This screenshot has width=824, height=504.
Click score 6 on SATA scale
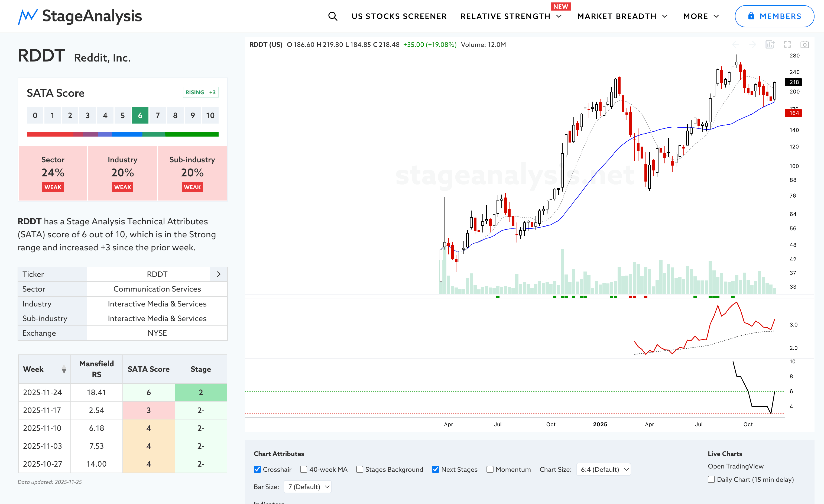point(140,116)
